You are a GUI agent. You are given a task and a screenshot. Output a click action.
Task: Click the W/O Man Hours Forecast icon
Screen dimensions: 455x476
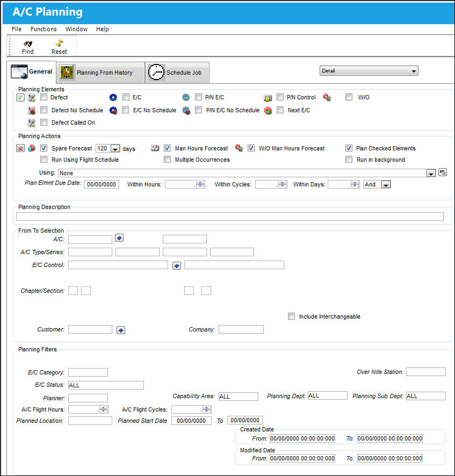pos(239,148)
